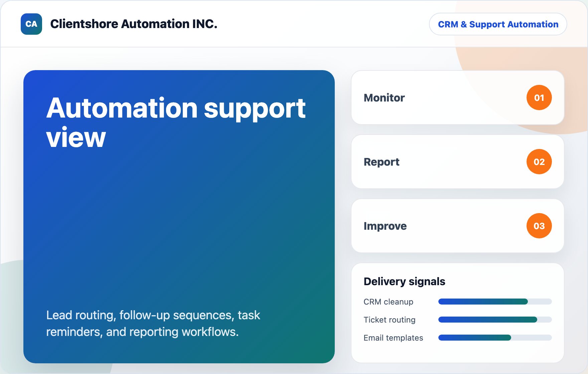
Task: Click the orange 02 badge
Action: [539, 162]
